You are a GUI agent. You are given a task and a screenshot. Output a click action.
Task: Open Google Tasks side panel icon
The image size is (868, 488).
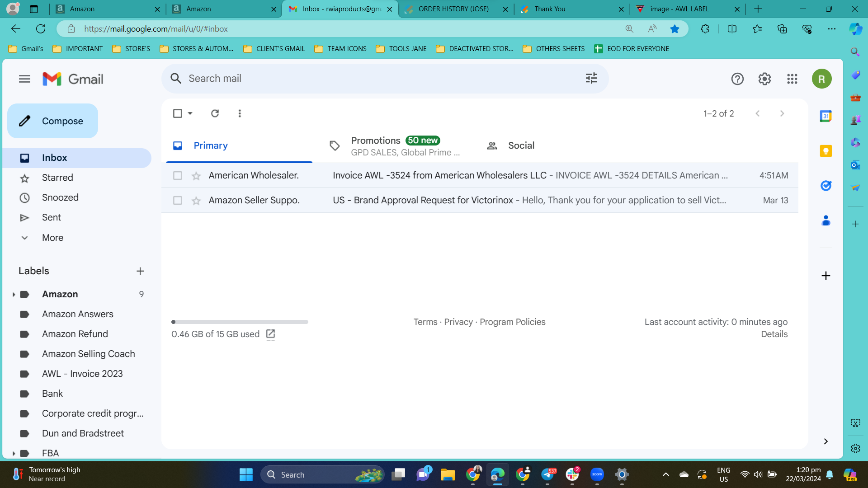826,186
